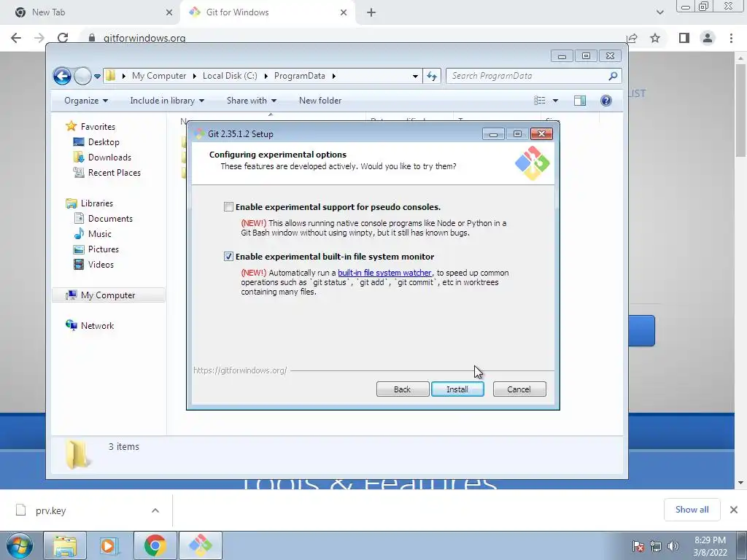The width and height of the screenshot is (747, 560).
Task: Select My Computer in navigation pane
Action: click(108, 295)
